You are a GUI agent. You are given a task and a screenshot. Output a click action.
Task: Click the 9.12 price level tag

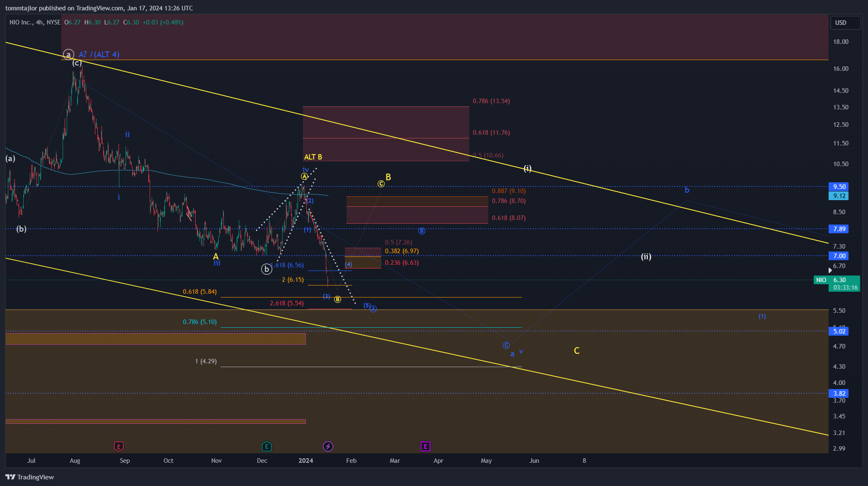tap(839, 196)
